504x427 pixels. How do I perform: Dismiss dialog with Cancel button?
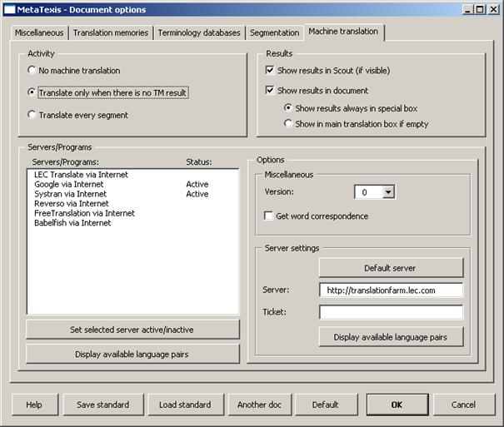(x=463, y=405)
